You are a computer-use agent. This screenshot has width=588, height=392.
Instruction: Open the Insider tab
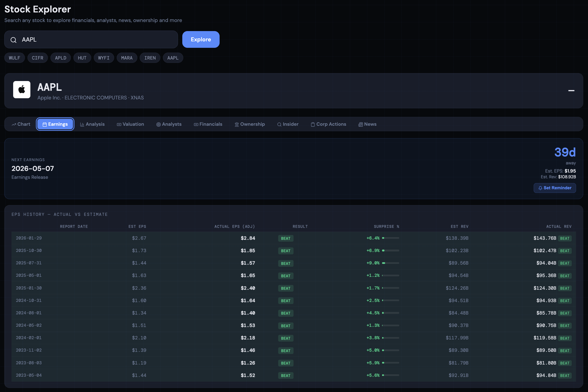pyautogui.click(x=288, y=124)
